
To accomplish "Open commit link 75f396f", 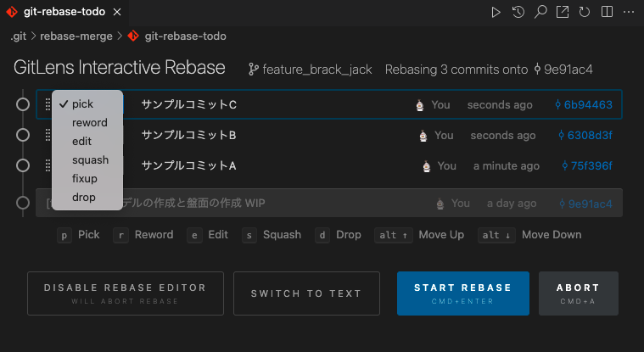I will coord(587,165).
